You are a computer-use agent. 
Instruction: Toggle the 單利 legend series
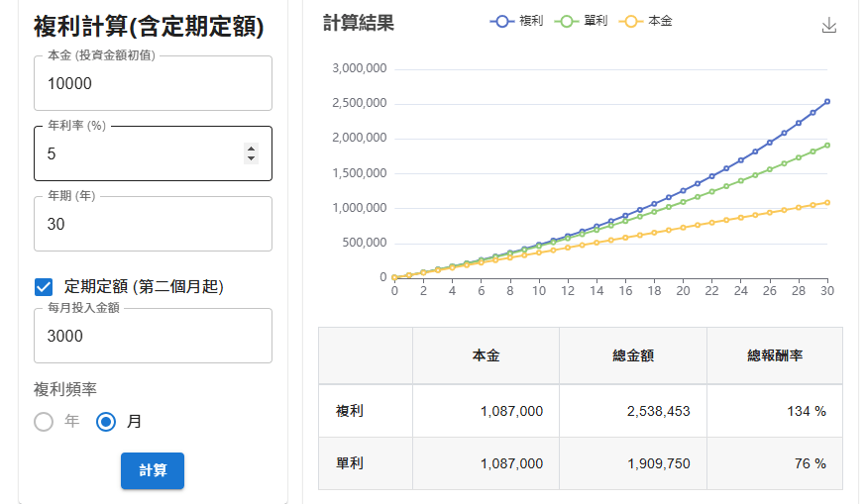581,21
